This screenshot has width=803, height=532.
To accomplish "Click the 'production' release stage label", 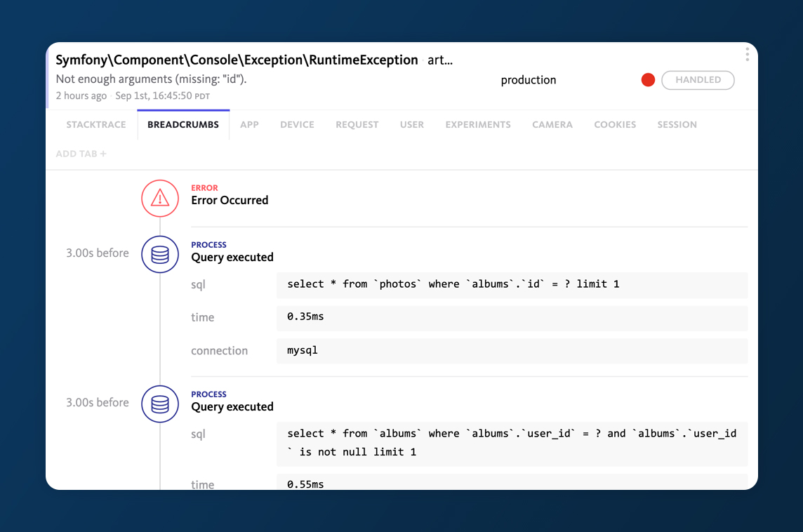I will point(528,80).
